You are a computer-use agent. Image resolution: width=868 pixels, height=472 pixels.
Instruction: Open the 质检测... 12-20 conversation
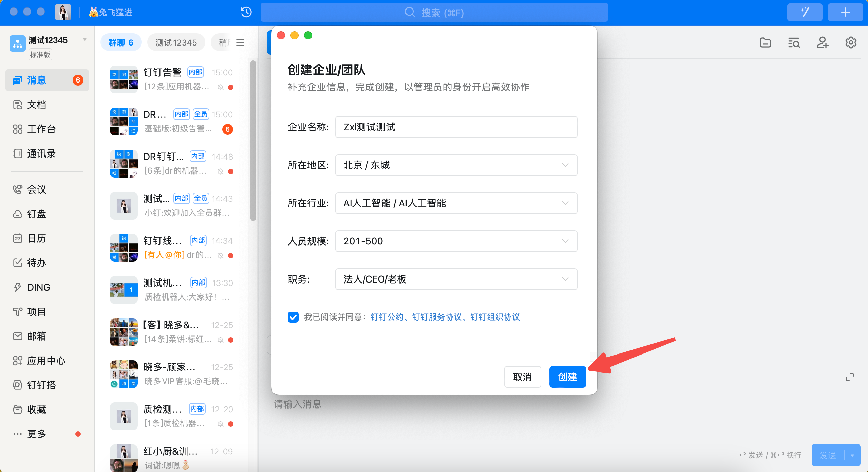[x=171, y=416]
